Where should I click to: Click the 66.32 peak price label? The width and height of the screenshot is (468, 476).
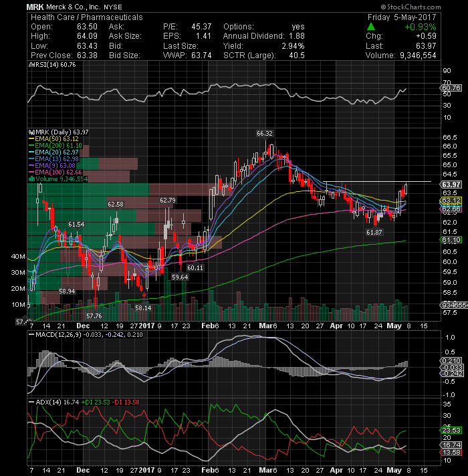[x=265, y=134]
